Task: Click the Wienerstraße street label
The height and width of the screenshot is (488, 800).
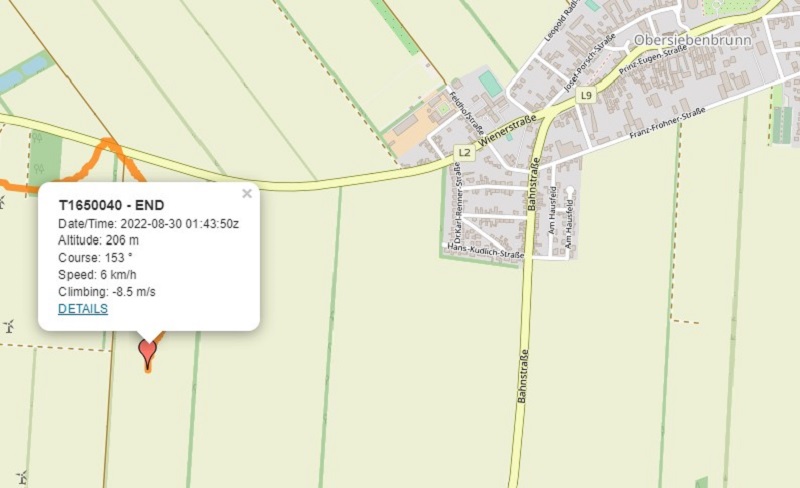Action: coord(508,131)
